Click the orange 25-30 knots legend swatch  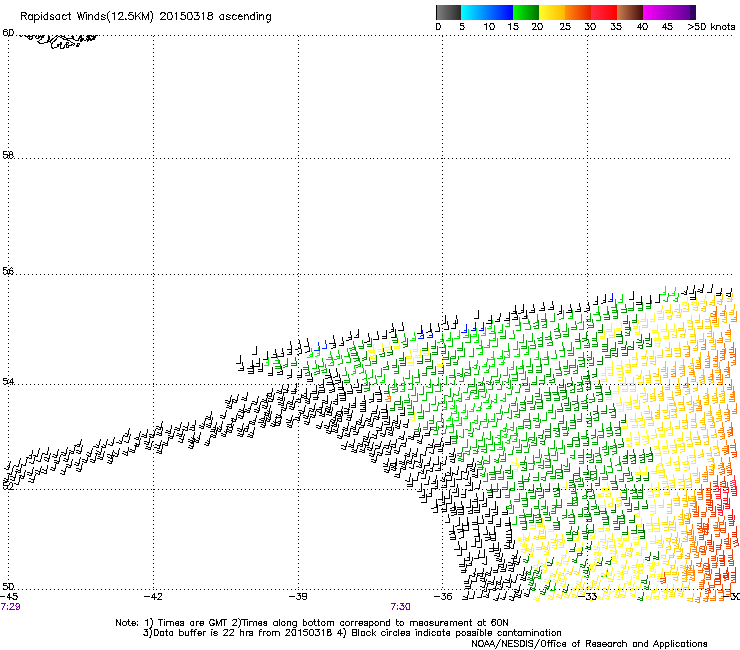coord(578,12)
